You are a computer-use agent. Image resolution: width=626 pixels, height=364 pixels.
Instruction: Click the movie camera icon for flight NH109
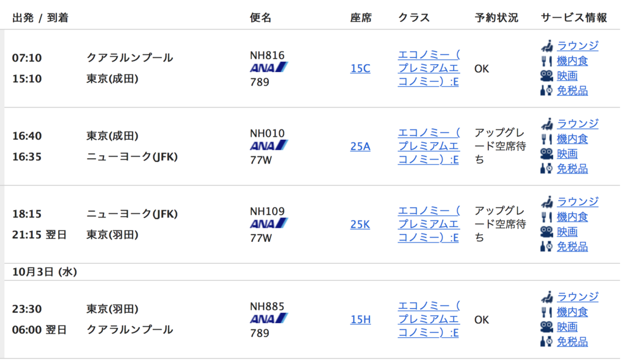547,231
